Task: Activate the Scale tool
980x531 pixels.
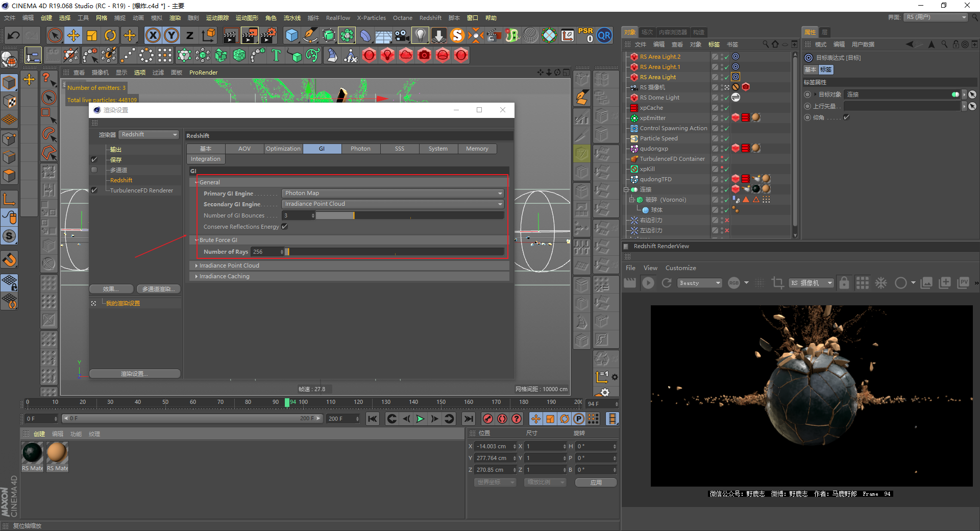Action: tap(92, 35)
